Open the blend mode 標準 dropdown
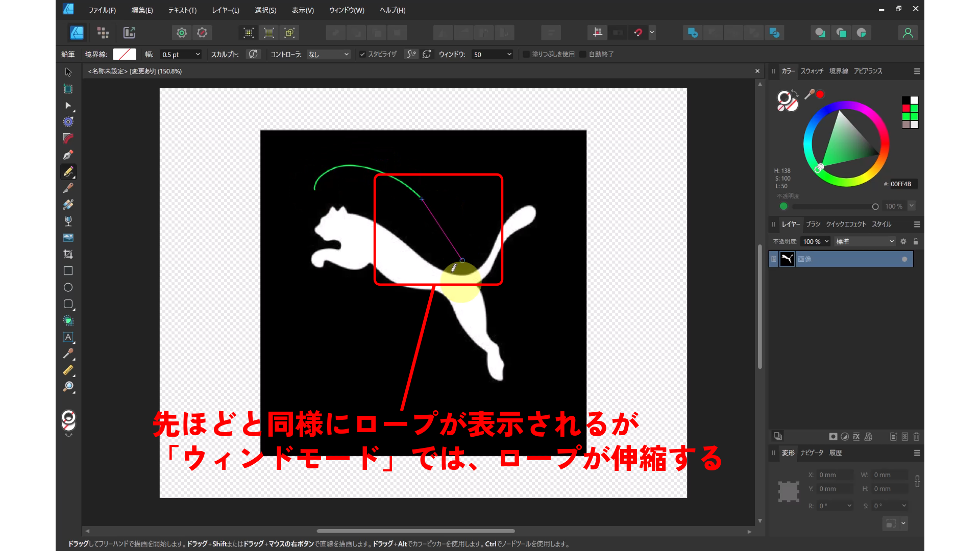The image size is (980, 551). pos(865,241)
